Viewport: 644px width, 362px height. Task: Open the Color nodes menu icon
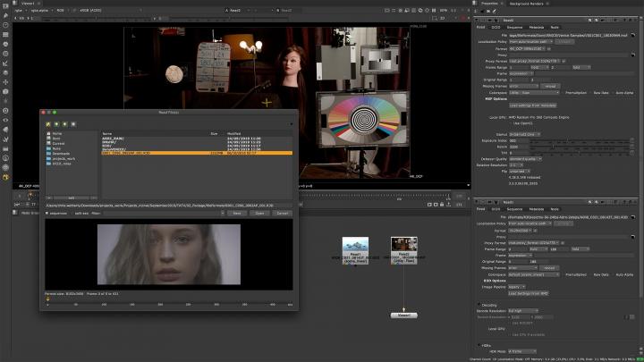click(5, 44)
